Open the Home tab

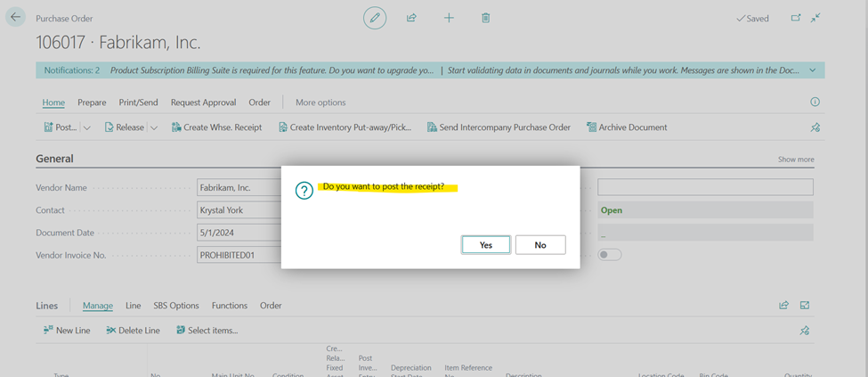tap(53, 102)
